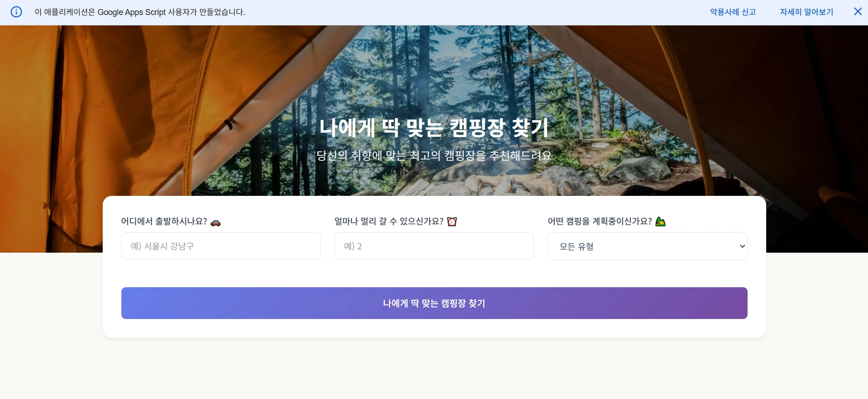Click the 얼마나 멀리 갈 수 있으신가요? label

click(x=389, y=221)
